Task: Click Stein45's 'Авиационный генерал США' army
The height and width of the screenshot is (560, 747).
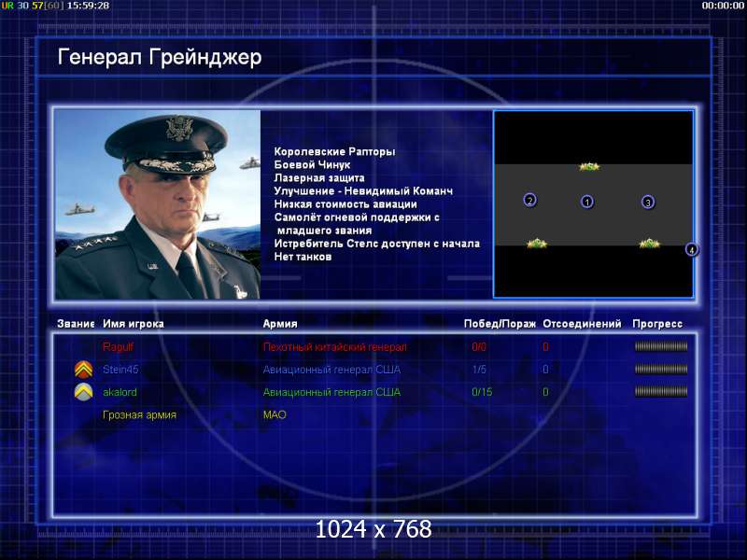Action: tap(331, 370)
